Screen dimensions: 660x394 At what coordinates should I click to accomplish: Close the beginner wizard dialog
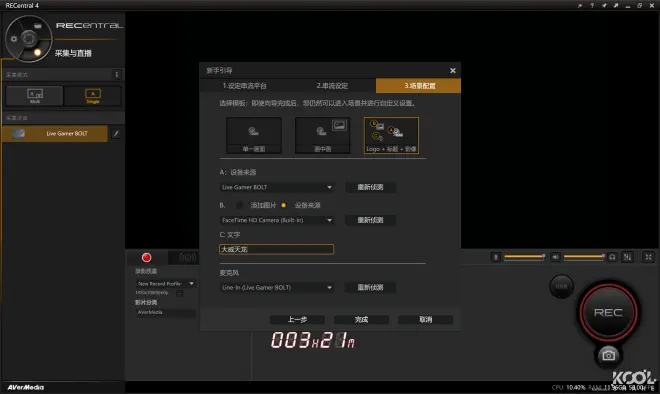pos(452,70)
